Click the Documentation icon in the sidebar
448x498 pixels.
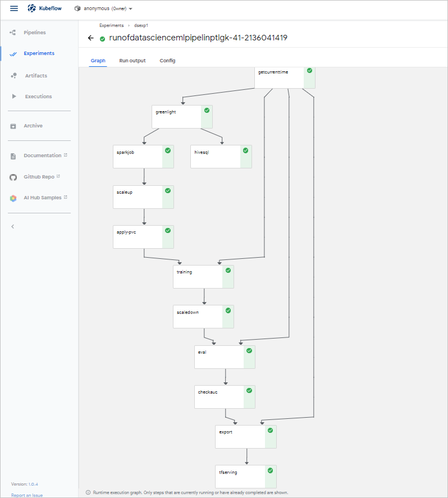tap(13, 156)
